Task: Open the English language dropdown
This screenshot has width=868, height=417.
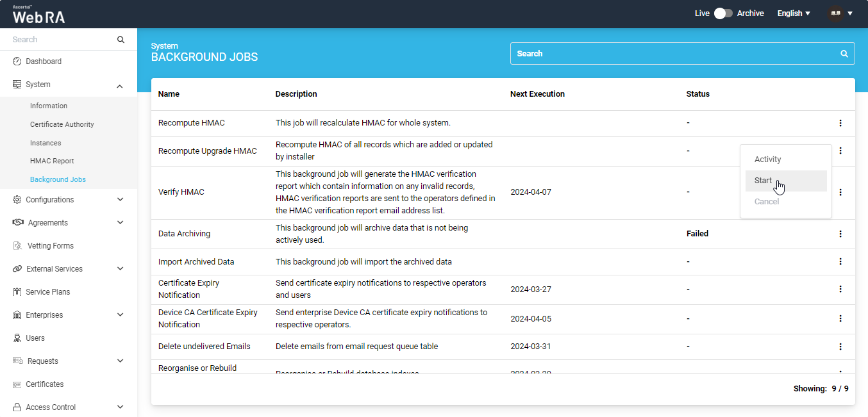Action: pos(794,13)
